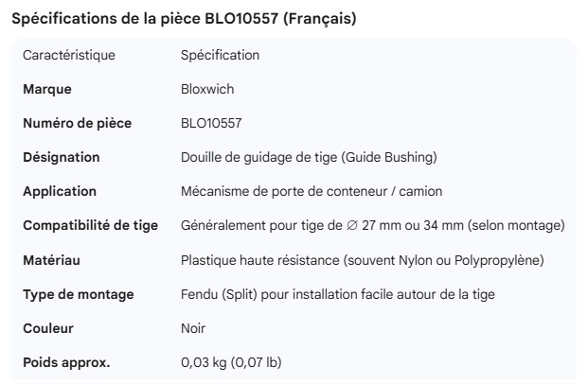Select the "Application" row label

pos(60,191)
